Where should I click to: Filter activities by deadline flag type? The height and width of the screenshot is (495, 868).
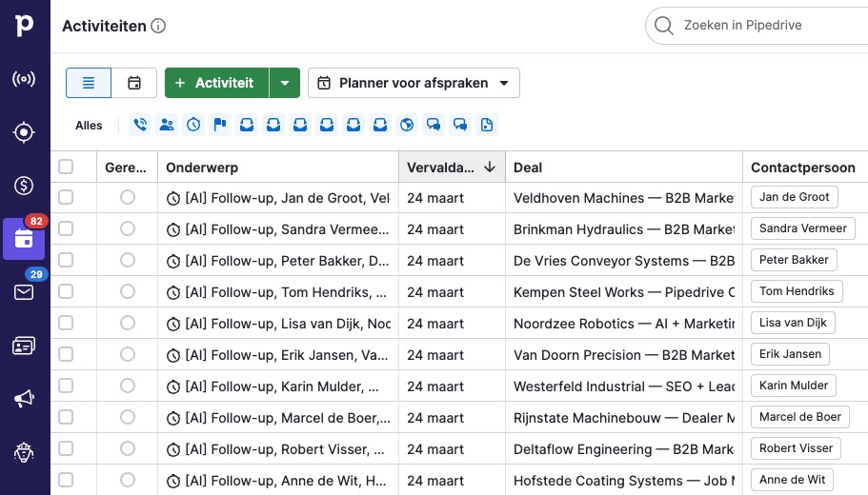(x=220, y=125)
